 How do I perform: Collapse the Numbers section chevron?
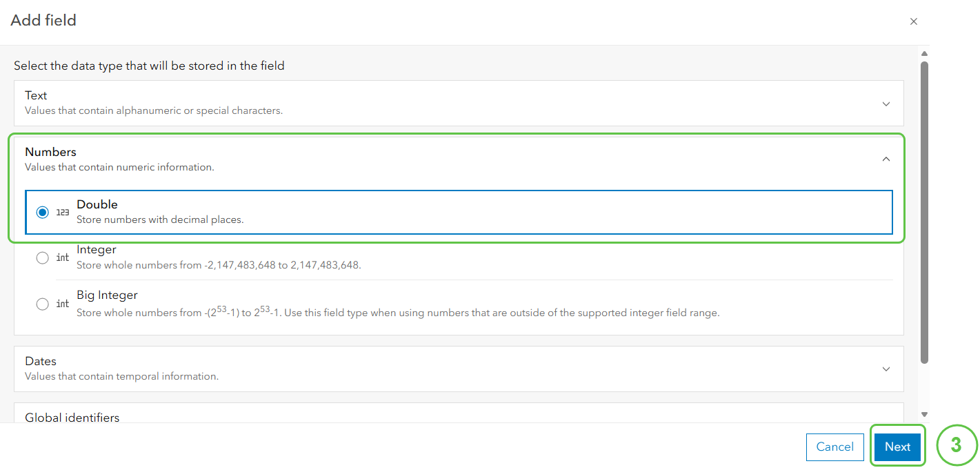[x=886, y=159]
